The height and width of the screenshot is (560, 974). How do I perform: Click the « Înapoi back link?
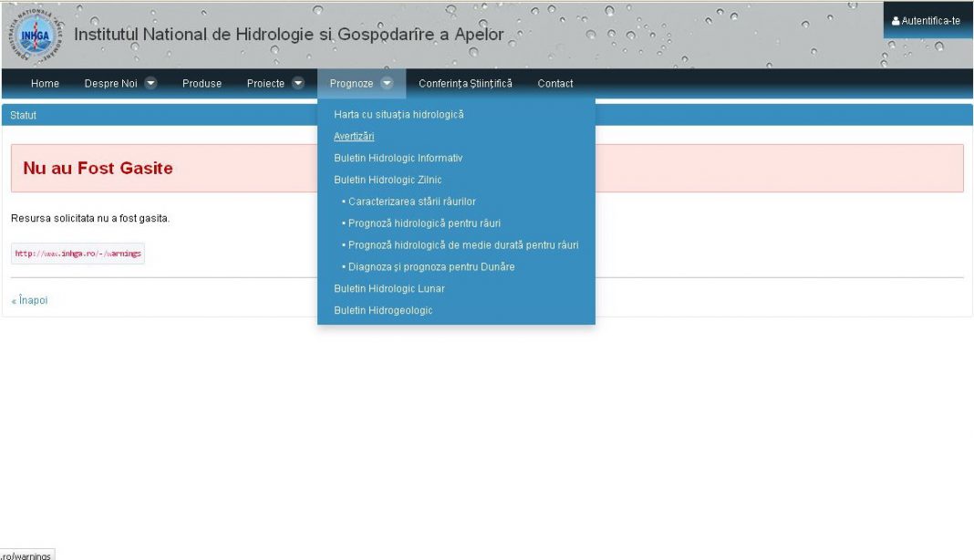point(29,299)
